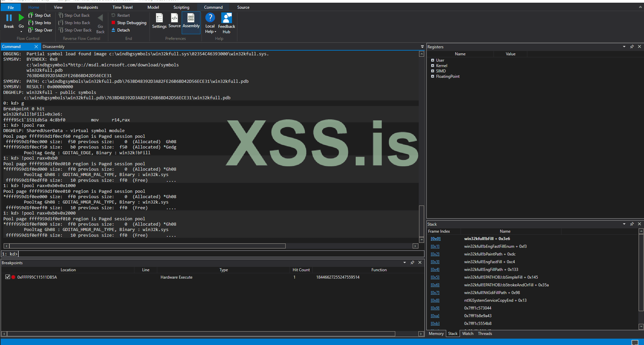Open Feedback Hub icon
Screen dimensions: 644x345
pos(227,18)
